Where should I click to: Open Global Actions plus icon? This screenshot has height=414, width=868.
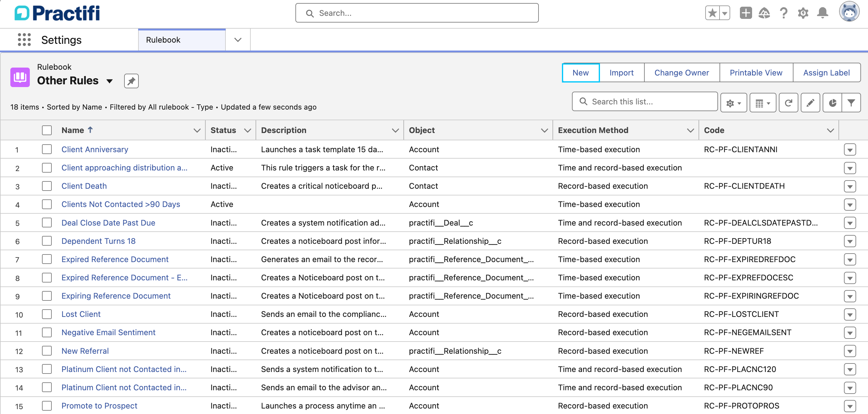pyautogui.click(x=746, y=13)
